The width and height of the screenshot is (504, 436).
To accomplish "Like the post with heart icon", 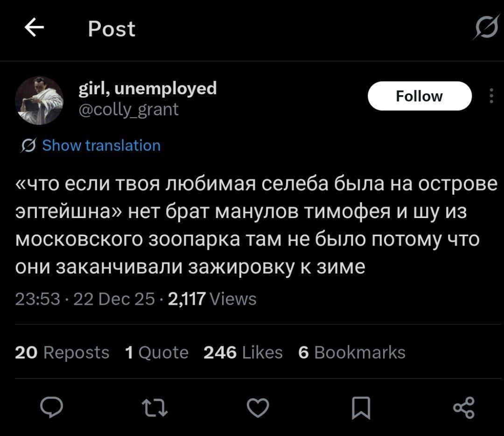I will pos(258,408).
